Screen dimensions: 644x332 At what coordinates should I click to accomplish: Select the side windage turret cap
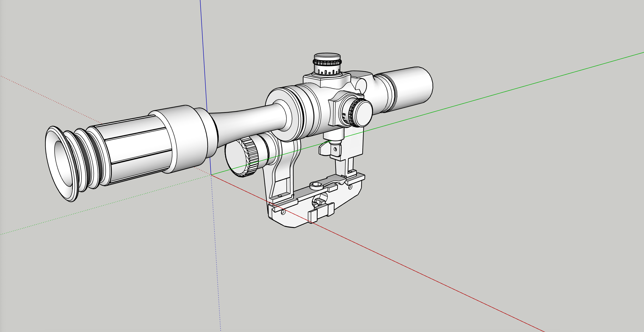point(364,113)
